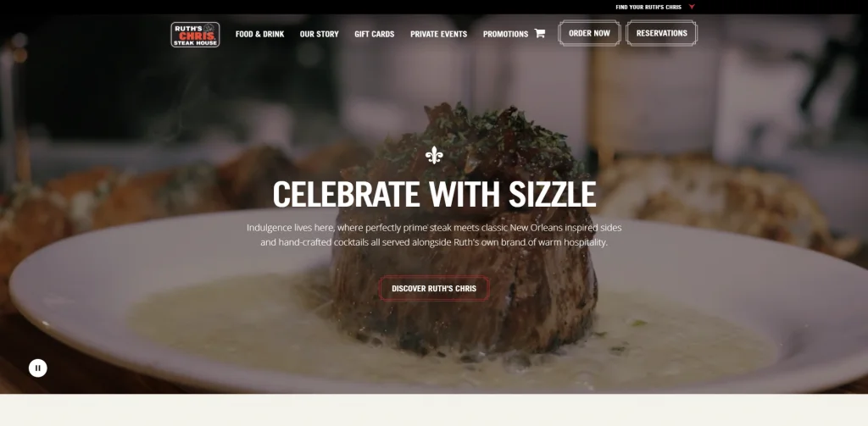Image resolution: width=868 pixels, height=426 pixels.
Task: Click the Ruth's Chris Steak House logo
Action: coord(195,35)
